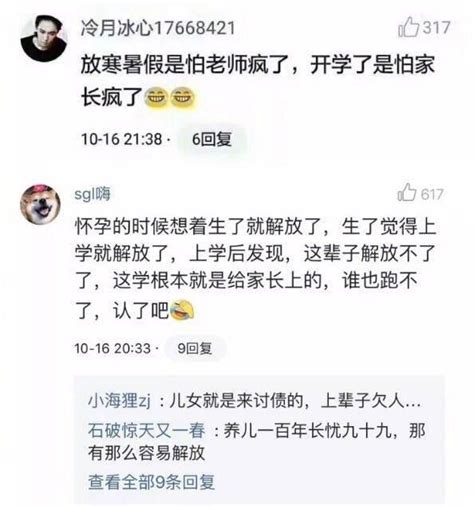Select comment text about 放寒暑假是怕老师疯了
The width and height of the screenshot is (474, 506).
pyautogui.click(x=258, y=81)
